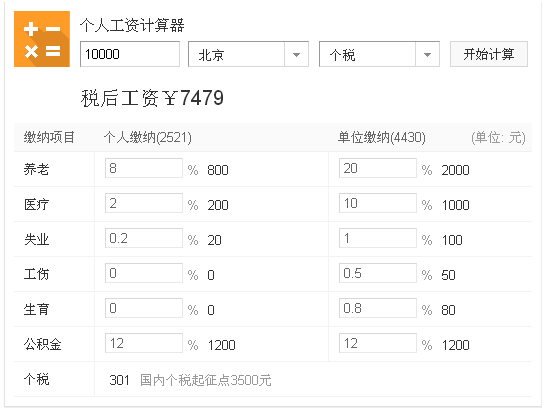The width and height of the screenshot is (544, 410).
Task: Click the 税后工资￥7479 result text
Action: pos(152,98)
